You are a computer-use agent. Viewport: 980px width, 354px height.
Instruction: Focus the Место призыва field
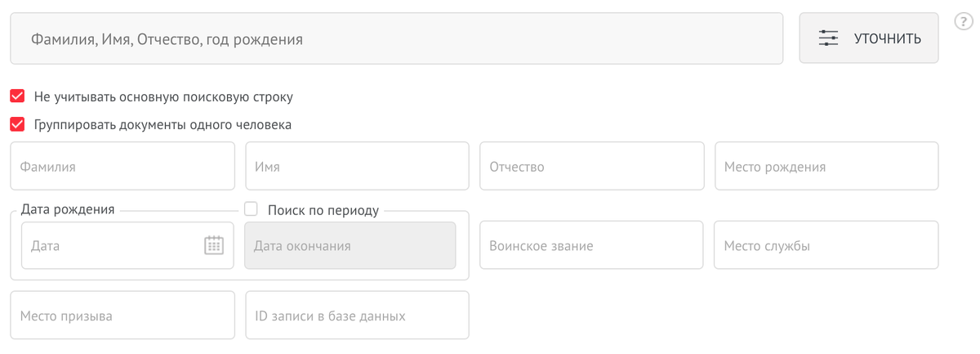[122, 316]
